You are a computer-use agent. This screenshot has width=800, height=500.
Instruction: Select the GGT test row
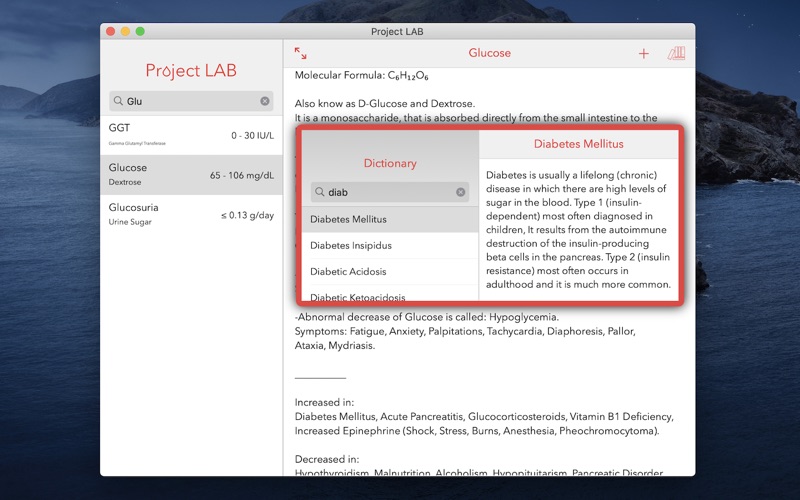tap(191, 135)
